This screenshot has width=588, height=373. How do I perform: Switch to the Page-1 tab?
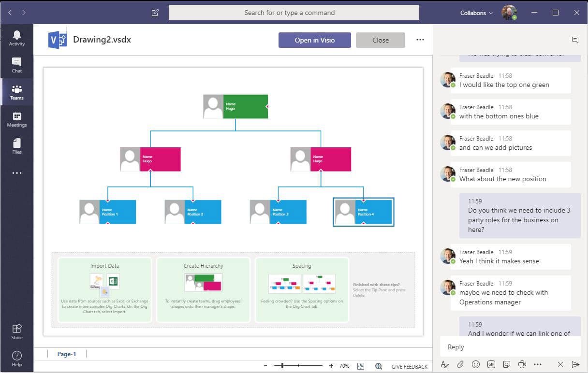67,354
